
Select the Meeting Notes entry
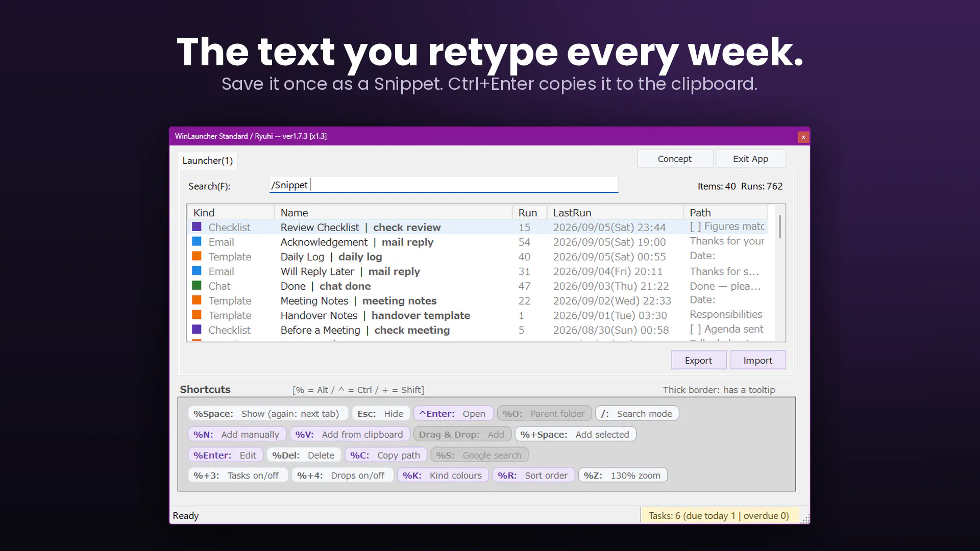tap(358, 301)
